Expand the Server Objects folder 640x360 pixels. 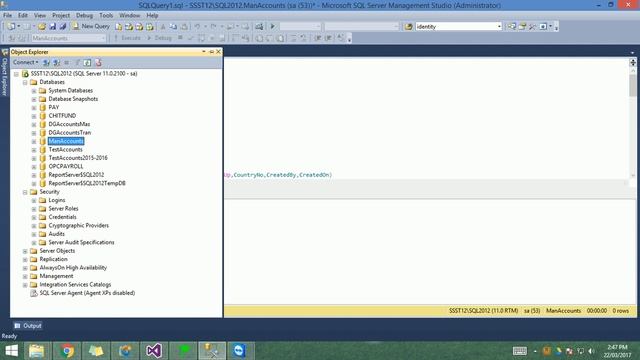coord(25,251)
